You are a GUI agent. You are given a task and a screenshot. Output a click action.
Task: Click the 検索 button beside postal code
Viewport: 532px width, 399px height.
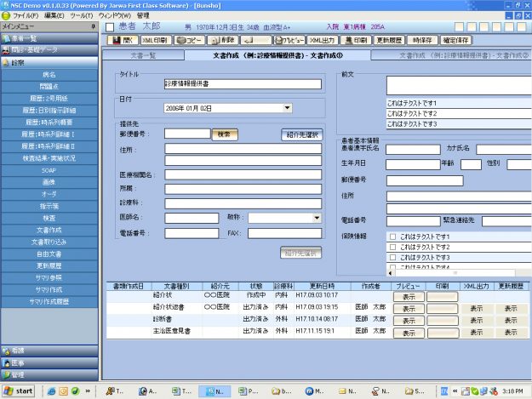click(x=225, y=134)
